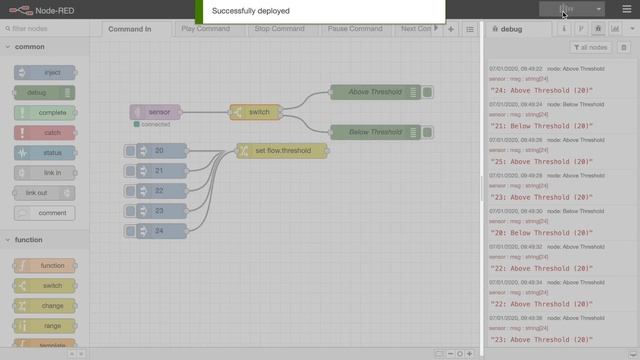Select the switch node in palette
640x360 pixels.
[44, 286]
